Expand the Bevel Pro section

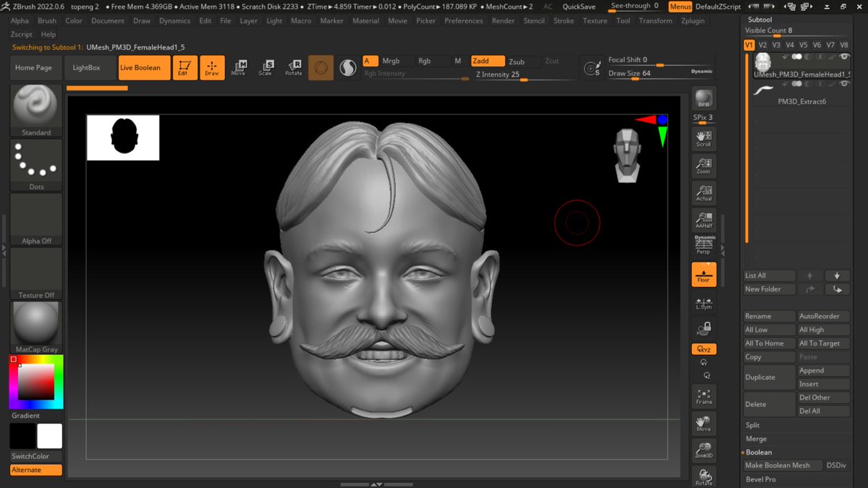coord(760,479)
